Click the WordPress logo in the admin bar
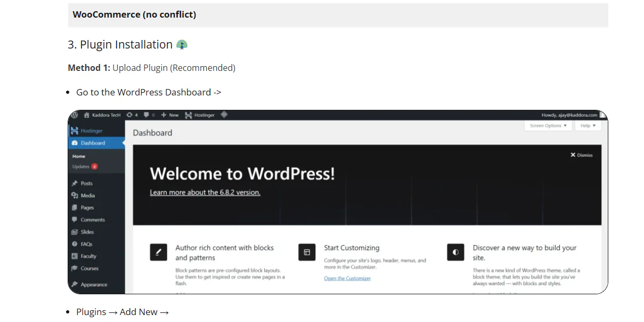The image size is (644, 322). pos(75,115)
